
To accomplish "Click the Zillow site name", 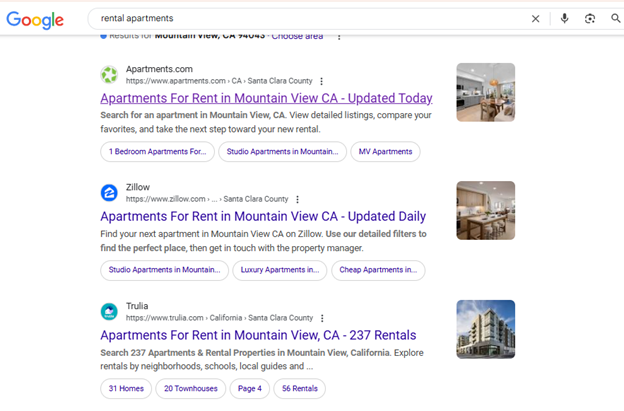I will 138,187.
